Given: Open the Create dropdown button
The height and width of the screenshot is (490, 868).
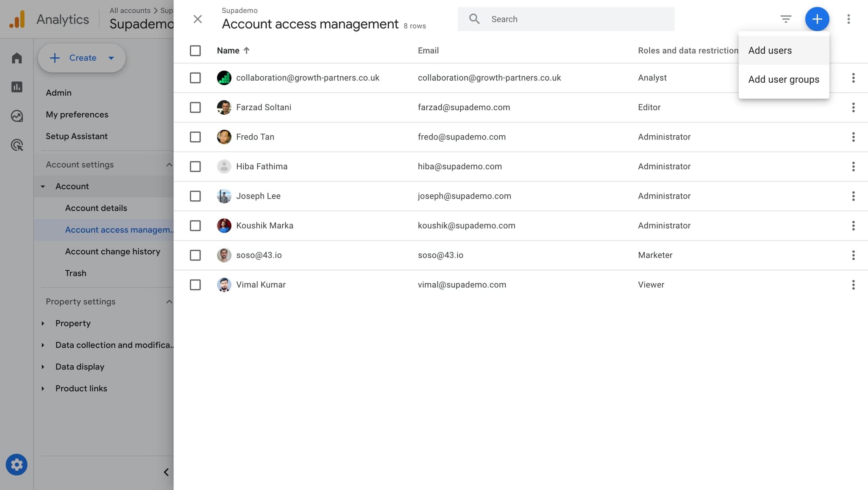Looking at the screenshot, I should click(x=82, y=58).
